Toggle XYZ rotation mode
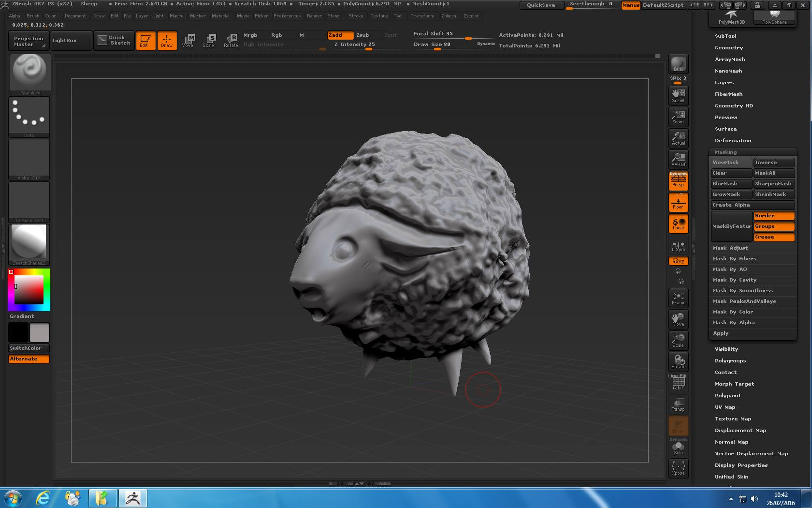 (x=678, y=261)
